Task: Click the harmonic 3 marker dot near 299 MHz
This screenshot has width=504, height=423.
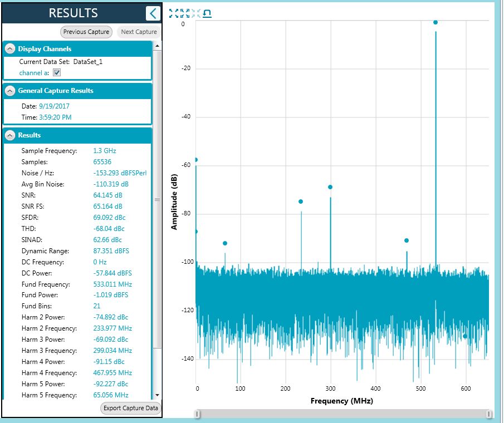Action: [x=330, y=187]
